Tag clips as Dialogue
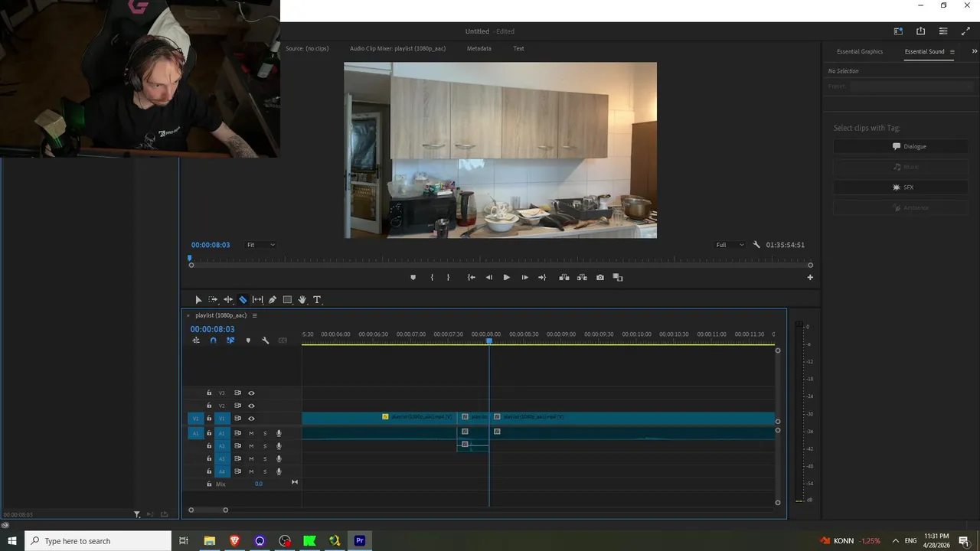980x551 pixels. tap(901, 146)
